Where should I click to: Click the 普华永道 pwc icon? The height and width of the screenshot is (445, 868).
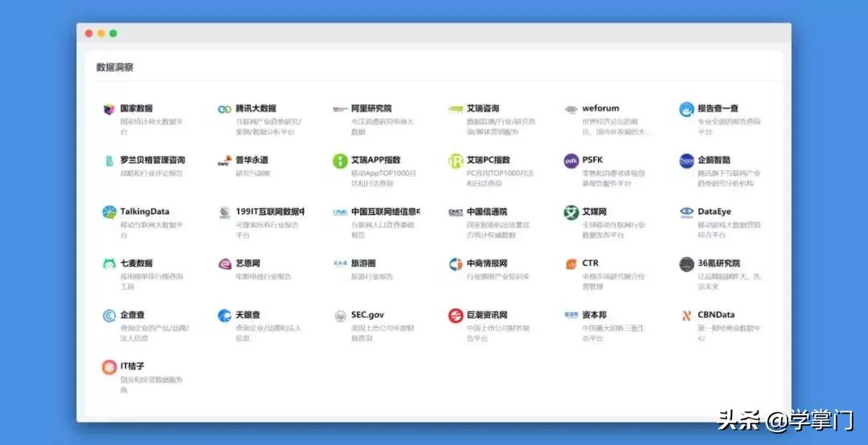224,161
